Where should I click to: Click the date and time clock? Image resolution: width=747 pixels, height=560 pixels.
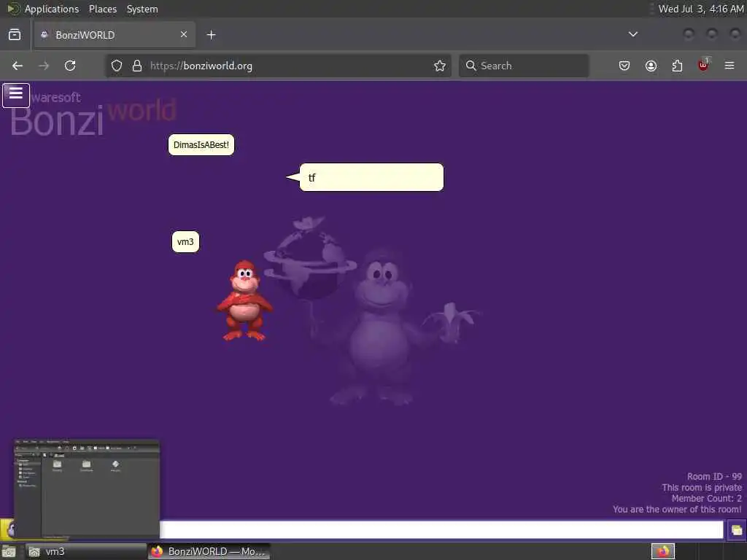click(x=700, y=9)
